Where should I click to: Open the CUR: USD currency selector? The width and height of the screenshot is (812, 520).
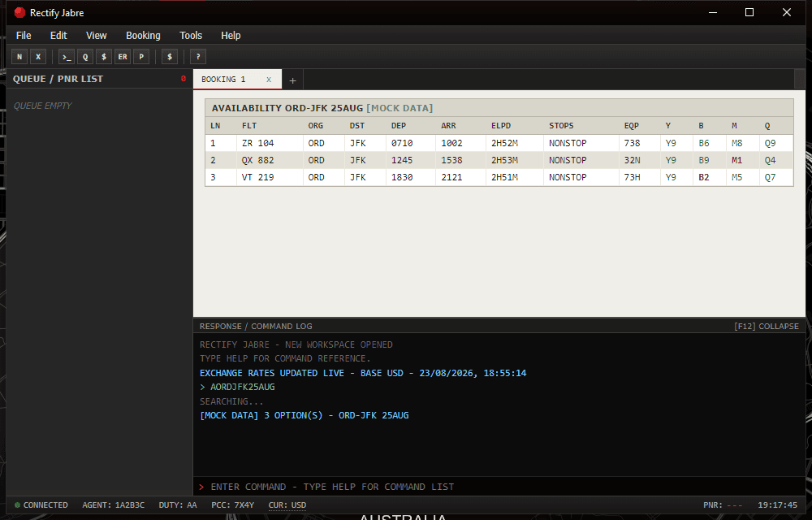(287, 505)
